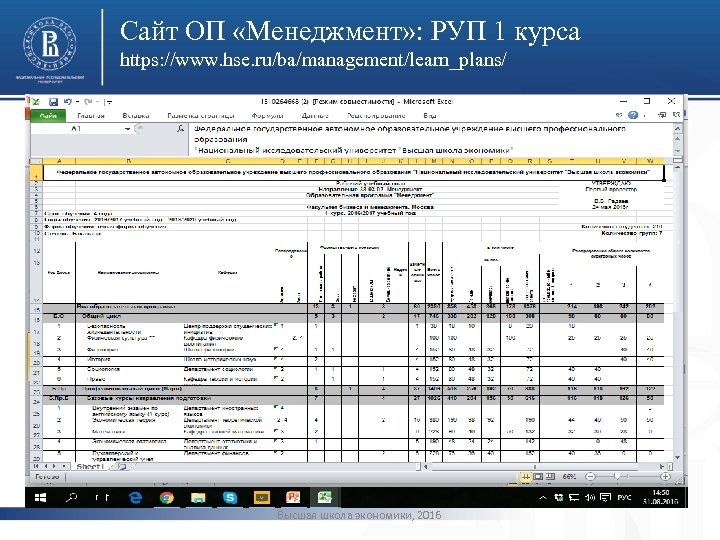Viewport: 720px width, 540px height.
Task: Click the blue Excel Help question mark
Action: [x=633, y=115]
